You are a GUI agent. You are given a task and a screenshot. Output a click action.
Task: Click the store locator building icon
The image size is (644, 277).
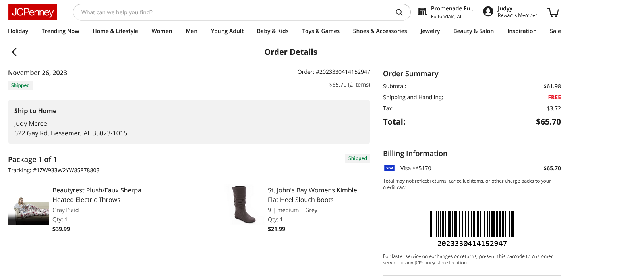pos(422,12)
